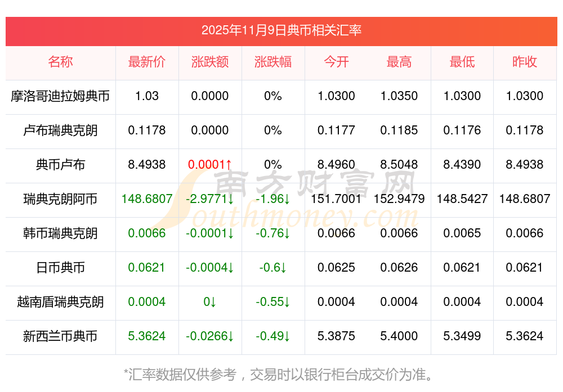Click the row name 卢布瑞典克朗
This screenshot has width=563, height=392.
click(x=60, y=130)
